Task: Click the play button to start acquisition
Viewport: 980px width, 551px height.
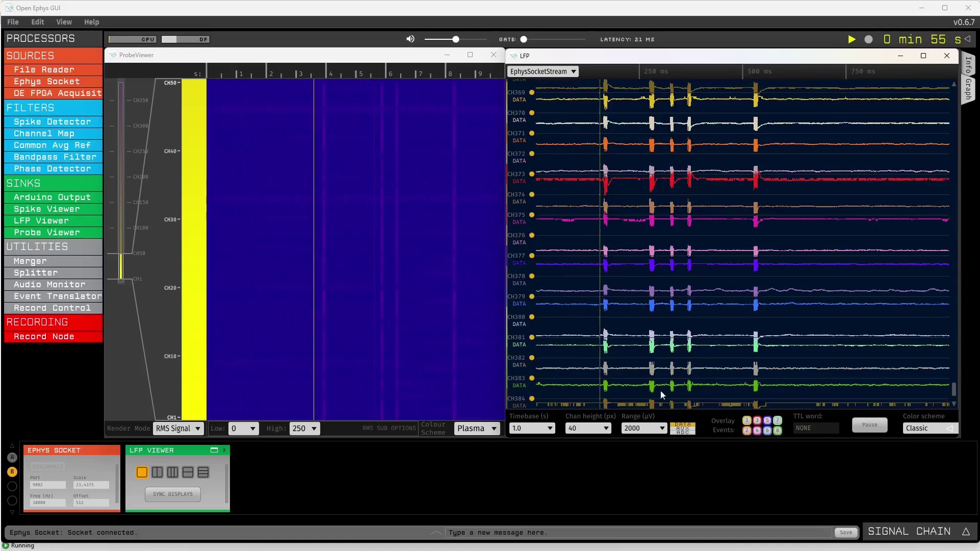Action: [851, 39]
